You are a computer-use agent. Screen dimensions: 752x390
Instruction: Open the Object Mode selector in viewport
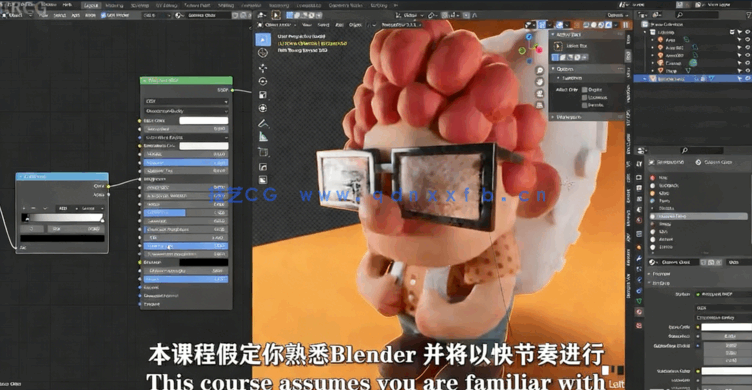coord(278,25)
